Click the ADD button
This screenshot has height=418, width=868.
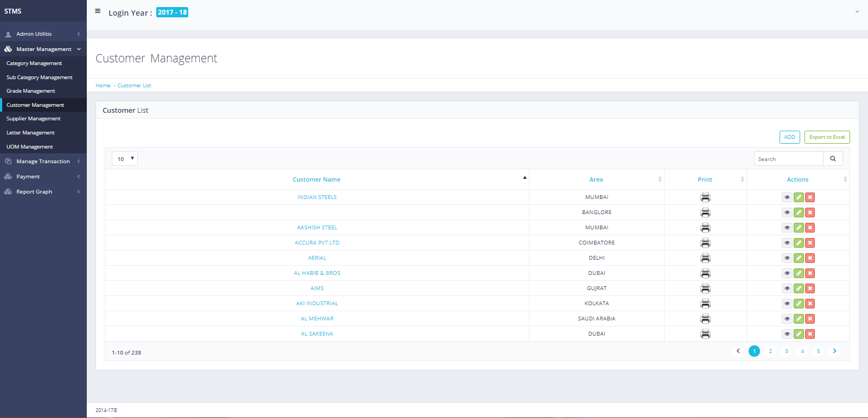(789, 137)
